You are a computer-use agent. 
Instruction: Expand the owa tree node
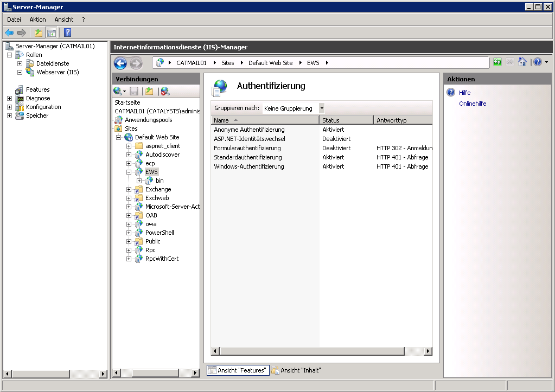pyautogui.click(x=129, y=224)
